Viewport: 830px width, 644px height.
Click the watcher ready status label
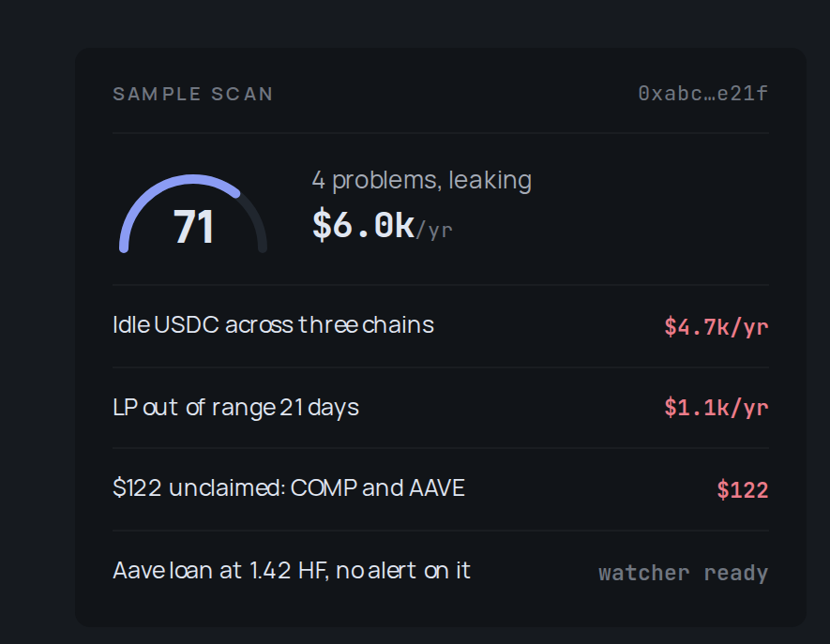click(684, 573)
